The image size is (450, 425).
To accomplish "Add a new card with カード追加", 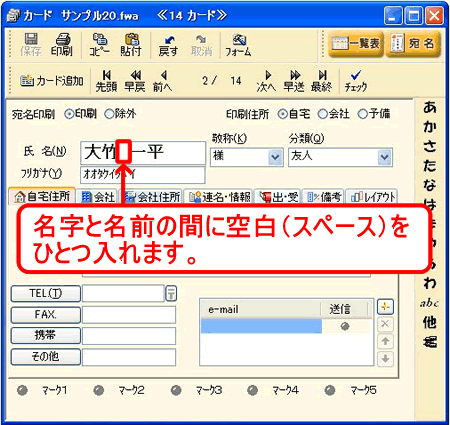I will 52,81.
